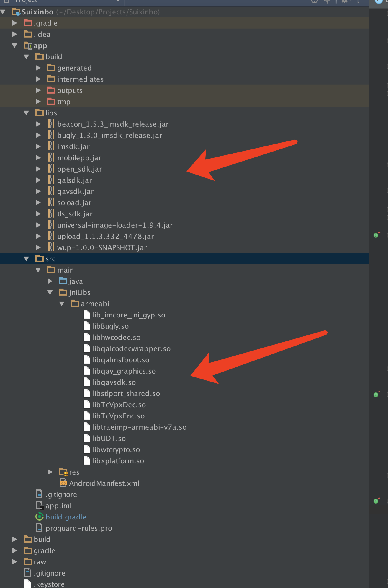
Task: Select the beacon_1.5.3_imsdk_release.jar icon
Action: (x=51, y=124)
